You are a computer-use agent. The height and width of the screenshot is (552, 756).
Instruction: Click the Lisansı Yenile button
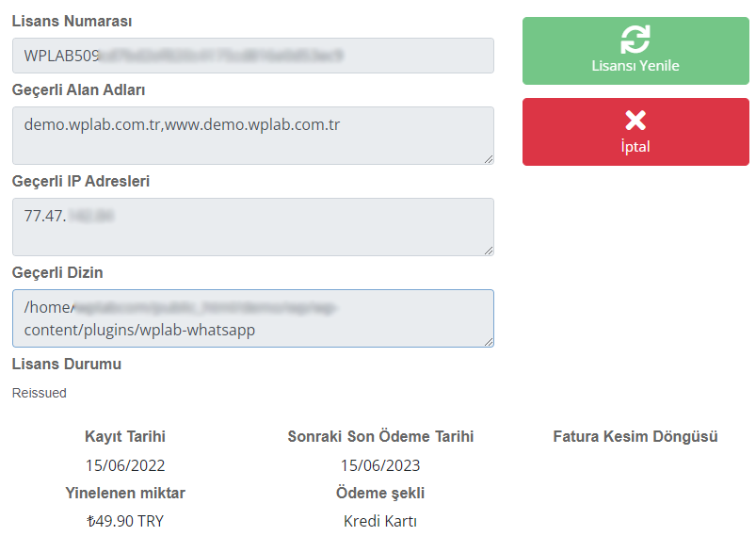point(635,51)
